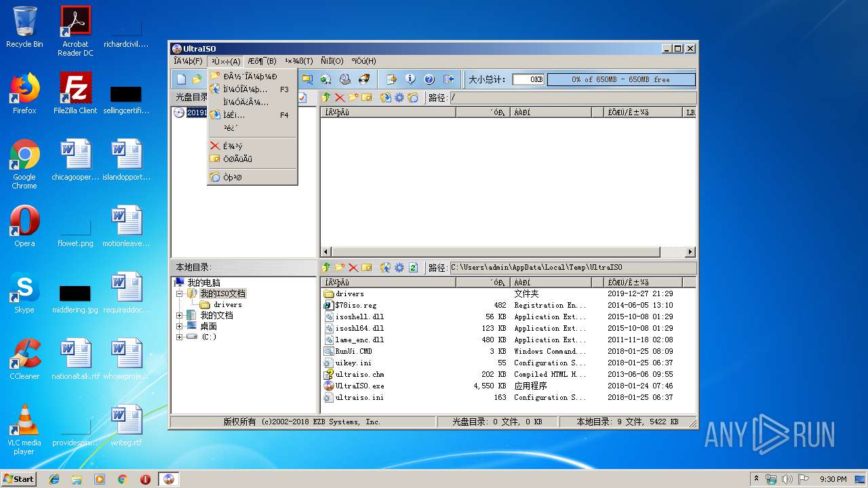Click the blue info toolbar icon
The height and width of the screenshot is (488, 868).
[x=410, y=79]
